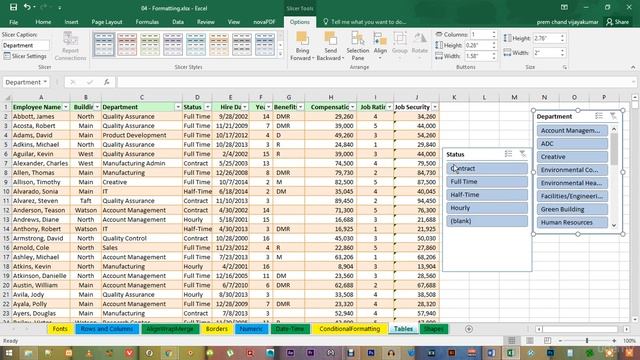Select Contract in the Status slicer
The height and width of the screenshot is (360, 640).
coord(487,168)
